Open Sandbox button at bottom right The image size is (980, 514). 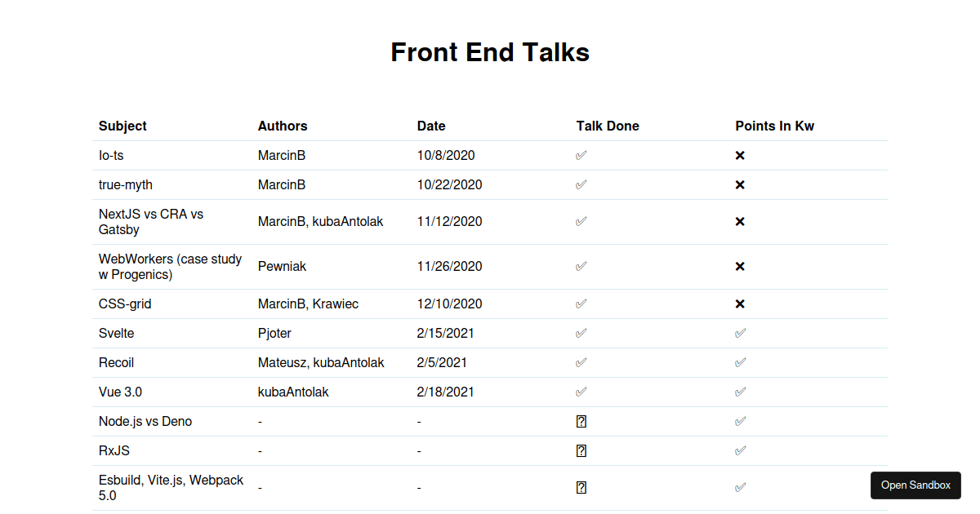pyautogui.click(x=915, y=485)
